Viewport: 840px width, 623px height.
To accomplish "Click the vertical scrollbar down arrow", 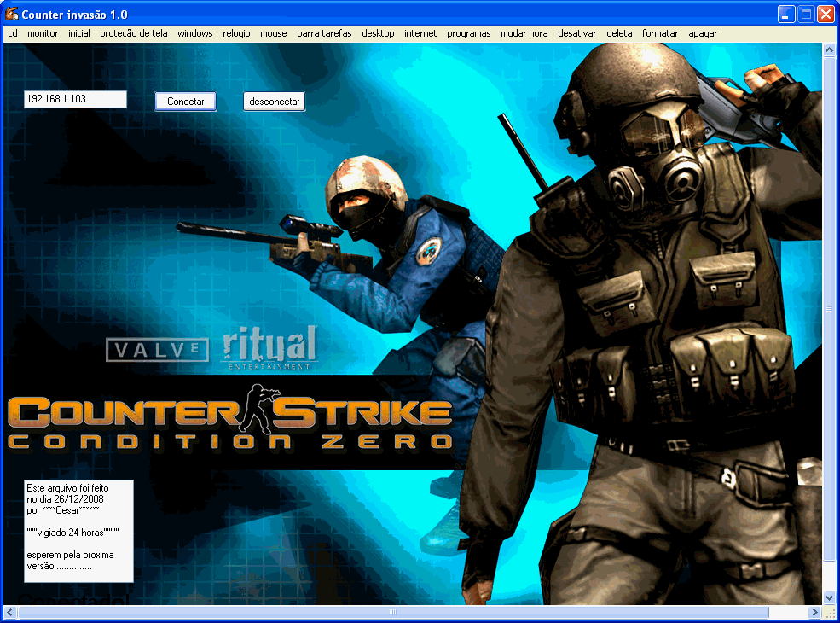I will tap(828, 598).
